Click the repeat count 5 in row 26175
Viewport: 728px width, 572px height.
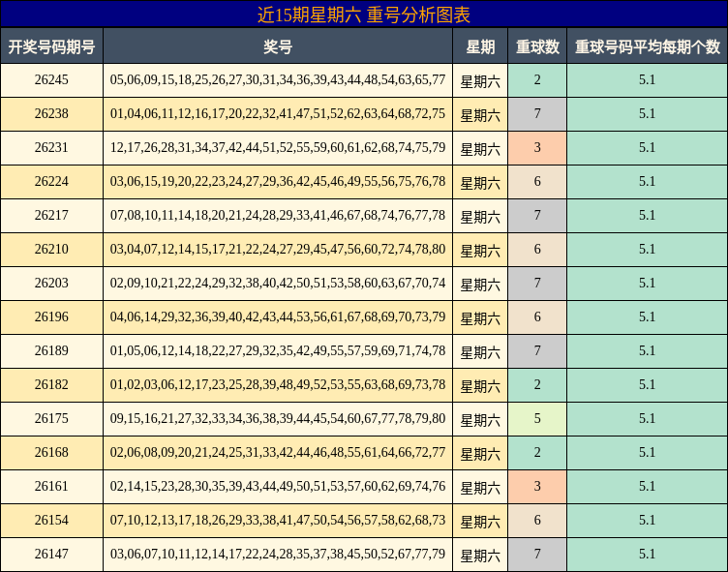(x=537, y=419)
